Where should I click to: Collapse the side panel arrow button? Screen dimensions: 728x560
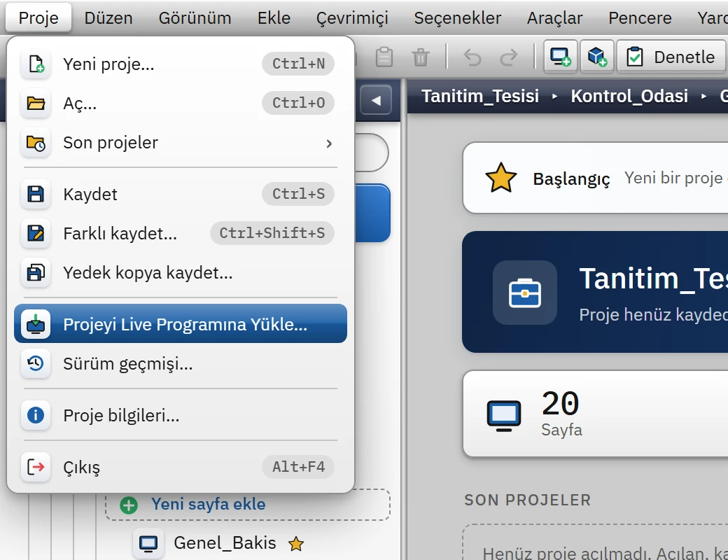(376, 100)
